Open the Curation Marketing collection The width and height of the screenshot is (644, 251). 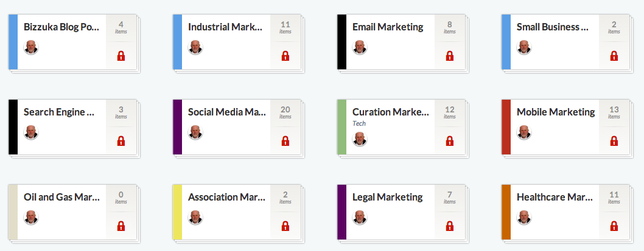click(x=391, y=112)
